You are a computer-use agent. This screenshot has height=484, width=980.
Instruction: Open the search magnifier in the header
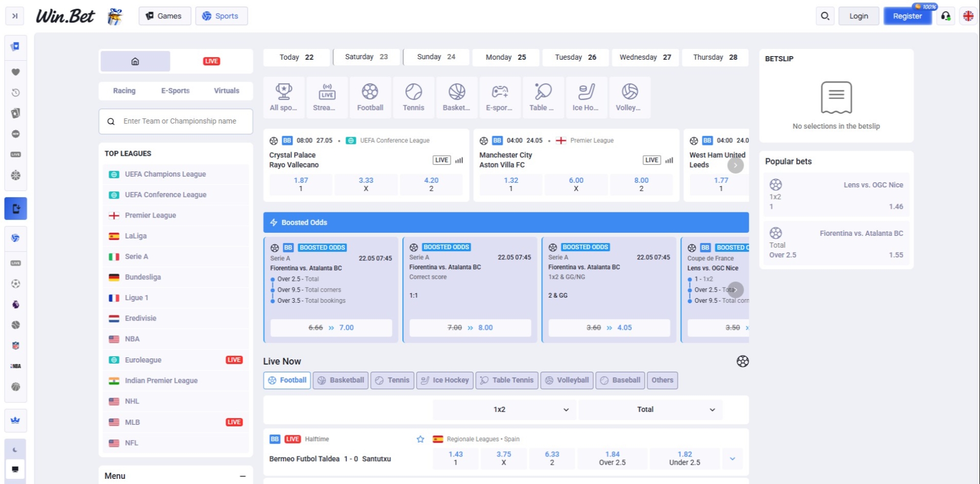(825, 16)
